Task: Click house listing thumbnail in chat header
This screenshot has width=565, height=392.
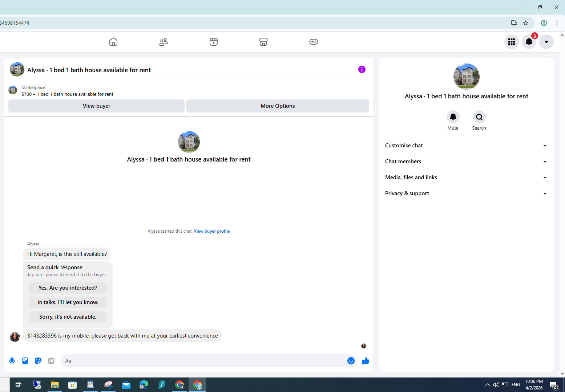Action: 17,69
